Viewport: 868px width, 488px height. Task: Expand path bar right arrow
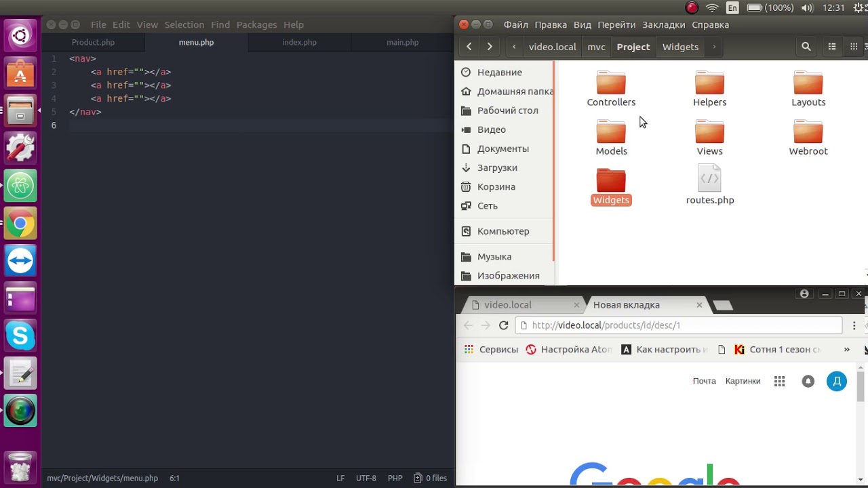click(714, 47)
